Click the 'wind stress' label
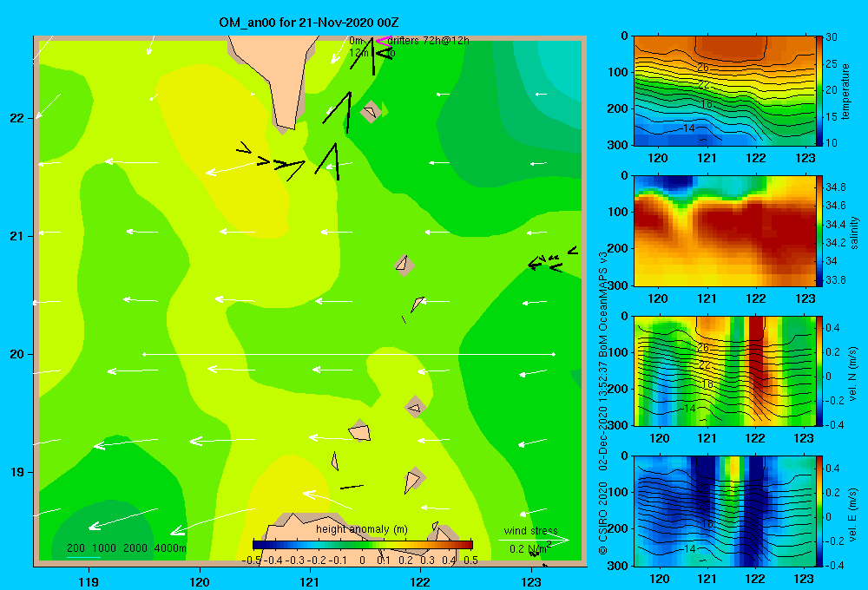 click(530, 530)
